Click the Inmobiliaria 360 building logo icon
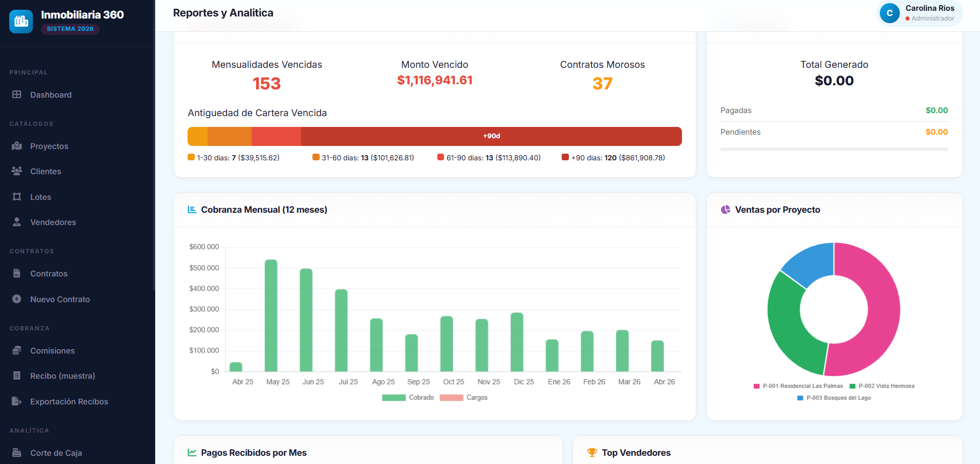The image size is (980, 464). [x=21, y=21]
